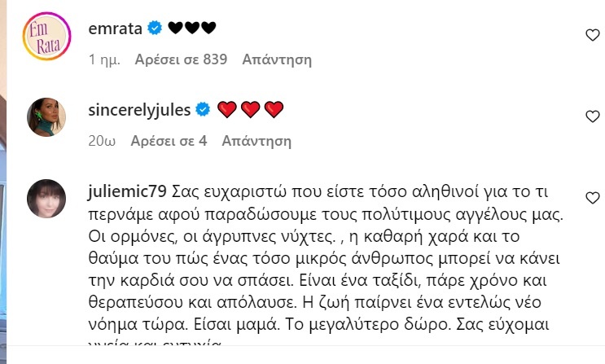View the likes 'Αρέσει σε 839'
The width and height of the screenshot is (605, 364).
(181, 59)
